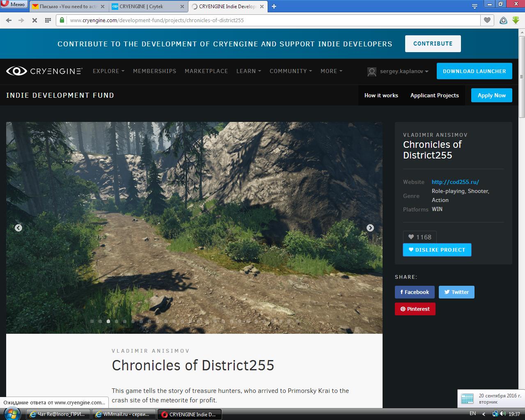Switch to the CRYENGINE | Crytek tab

click(148, 6)
